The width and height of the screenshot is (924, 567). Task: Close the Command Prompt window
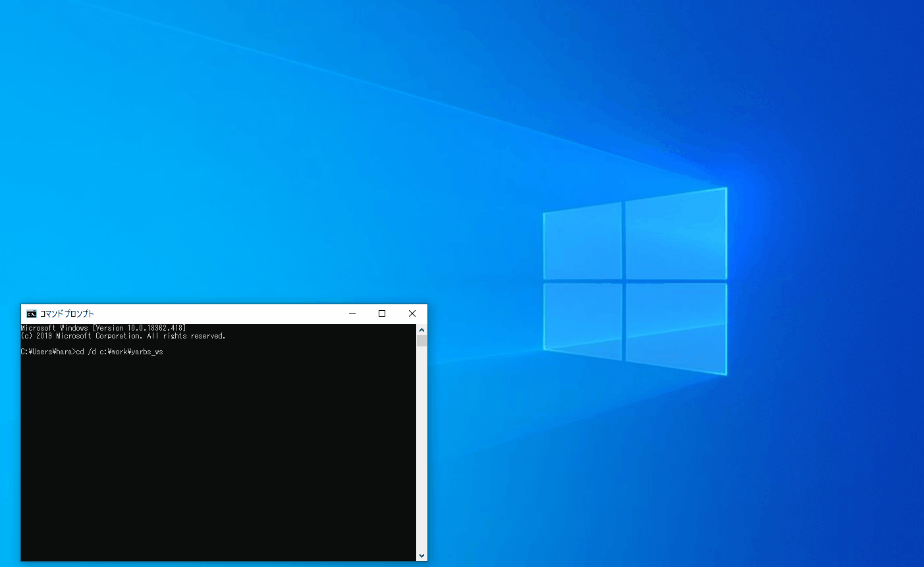pyautogui.click(x=412, y=313)
